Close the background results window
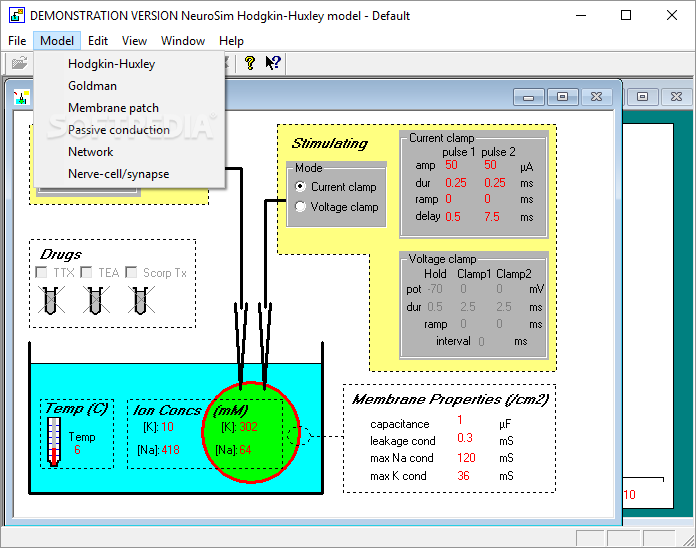 click(x=676, y=97)
